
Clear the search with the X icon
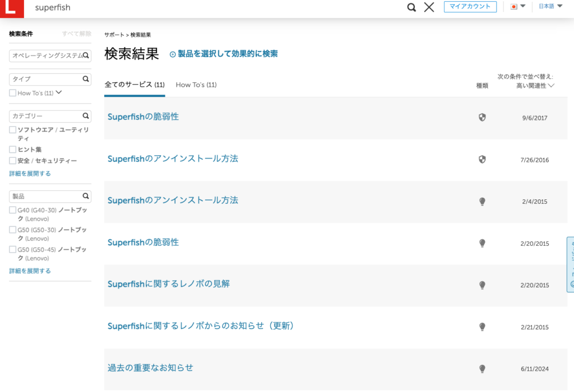(429, 7)
